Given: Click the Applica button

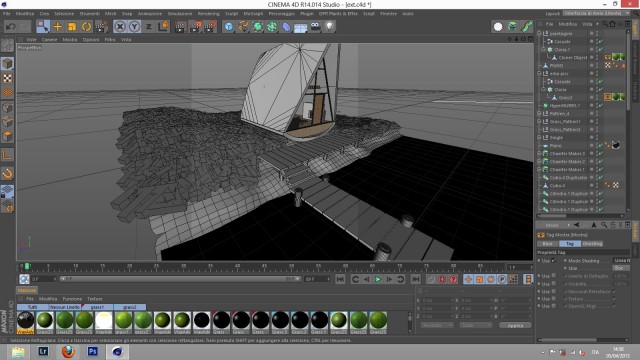Looking at the screenshot, I should pyautogui.click(x=515, y=325).
